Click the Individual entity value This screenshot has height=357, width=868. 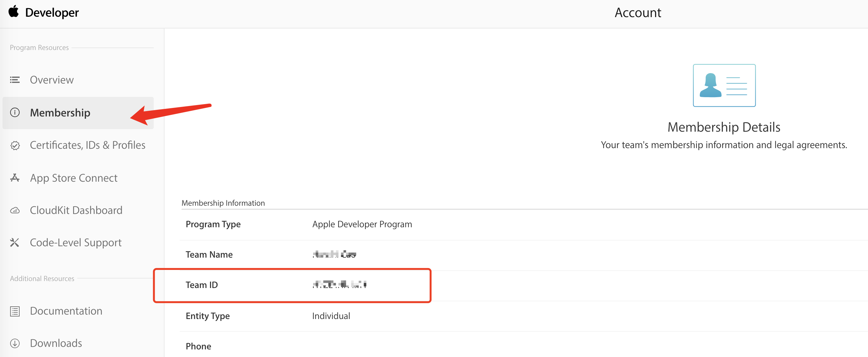coord(331,316)
